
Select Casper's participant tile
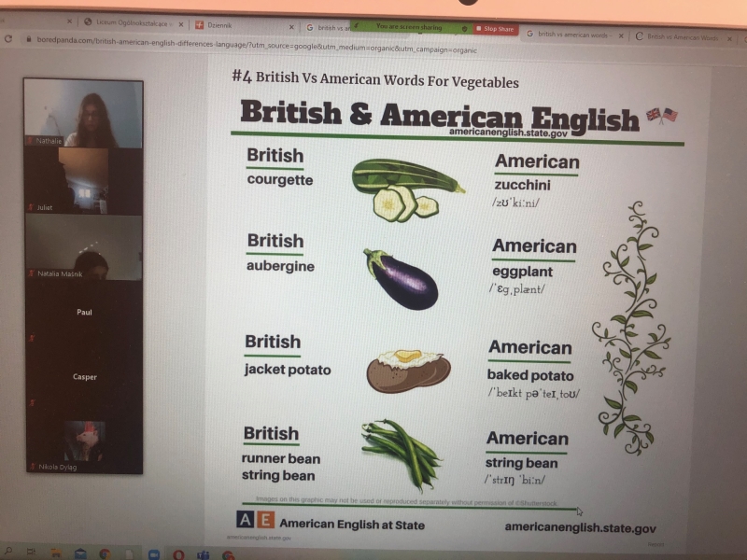(x=84, y=377)
